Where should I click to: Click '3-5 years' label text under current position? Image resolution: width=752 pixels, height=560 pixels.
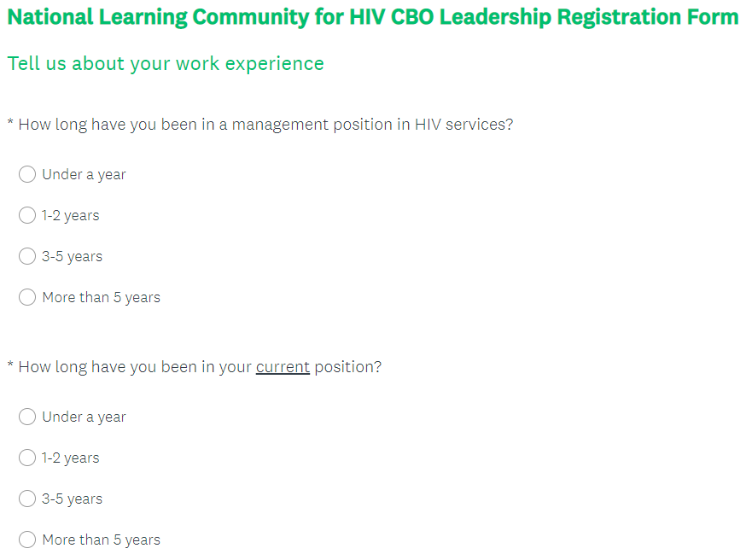coord(72,499)
